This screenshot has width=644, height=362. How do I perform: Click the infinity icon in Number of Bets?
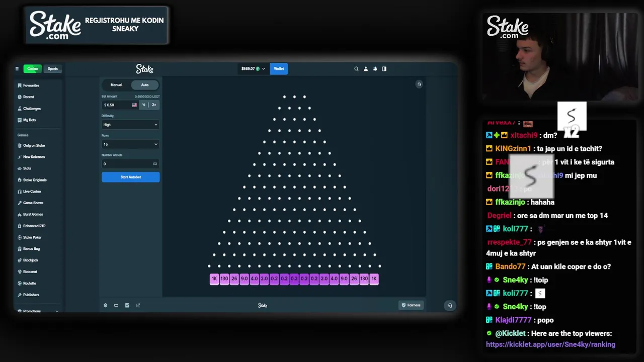pyautogui.click(x=155, y=164)
